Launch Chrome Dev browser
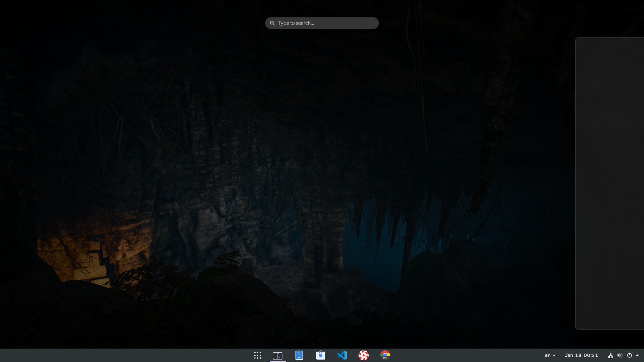 click(x=385, y=355)
